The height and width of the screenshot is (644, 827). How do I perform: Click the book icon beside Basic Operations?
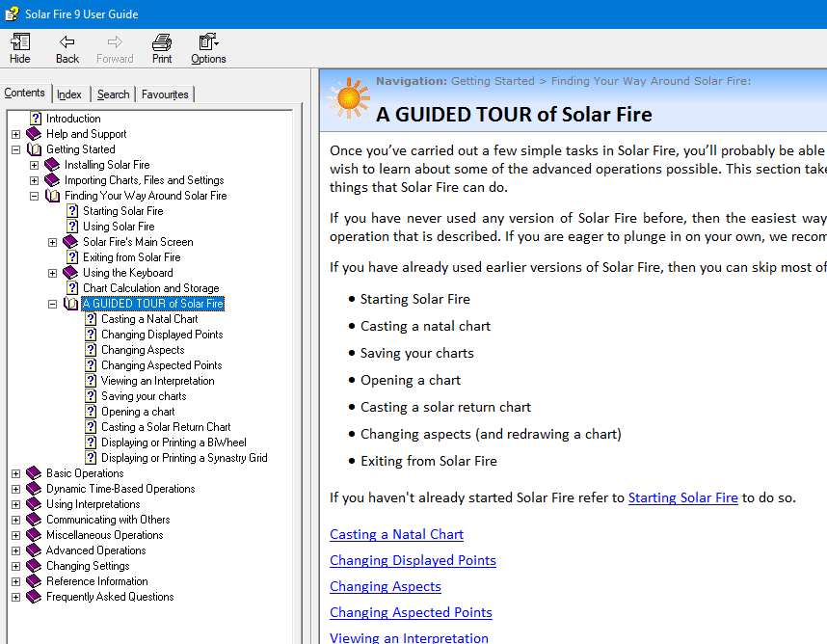34,473
